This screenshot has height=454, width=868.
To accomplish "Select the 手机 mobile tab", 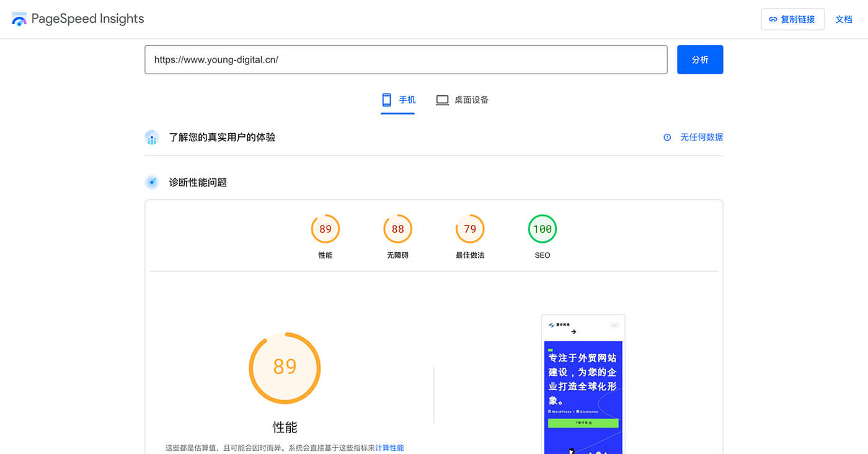I will pos(398,100).
